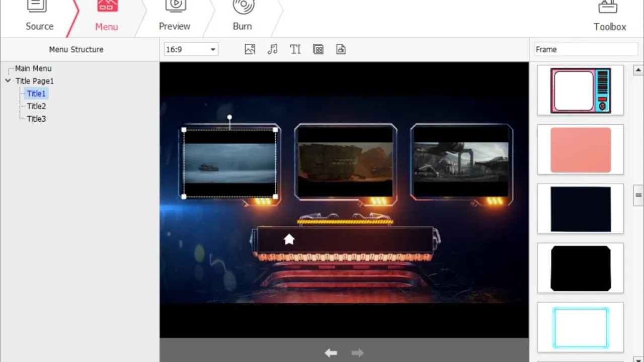This screenshot has width=644, height=362.
Task: Click the add text icon
Action: pos(295,49)
